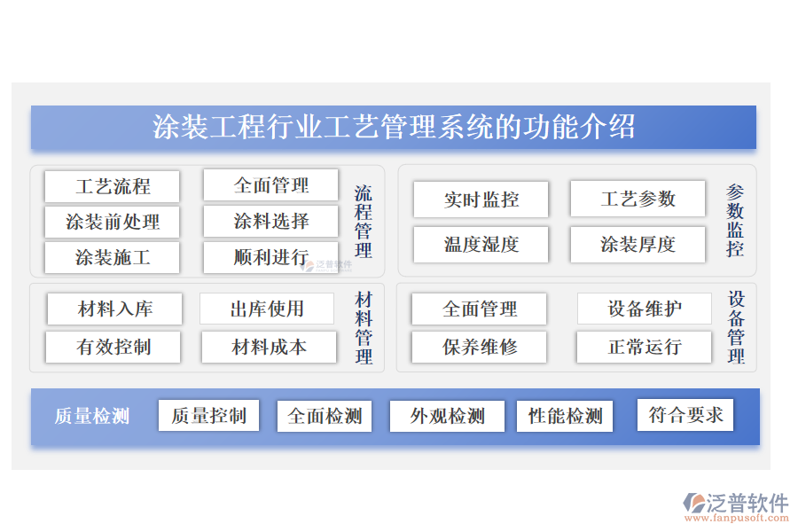Click the 涂料选择 button
This screenshot has width=798, height=532.
coord(270,221)
